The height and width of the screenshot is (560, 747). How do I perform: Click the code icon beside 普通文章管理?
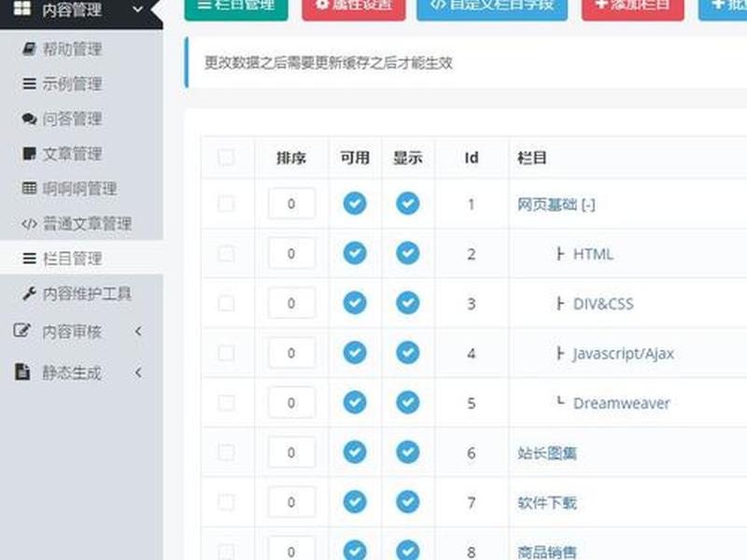pos(29,223)
